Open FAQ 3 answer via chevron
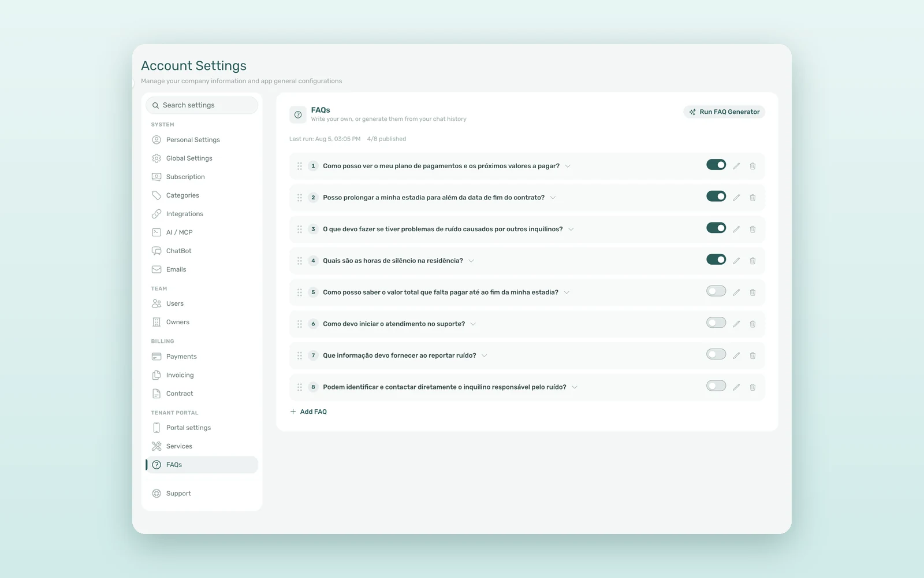This screenshot has width=924, height=578. coord(571,229)
